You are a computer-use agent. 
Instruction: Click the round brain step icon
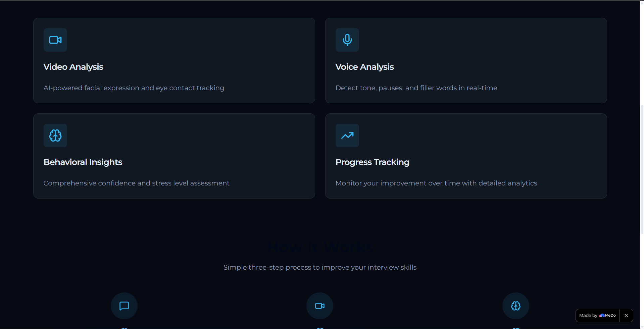pos(516,306)
